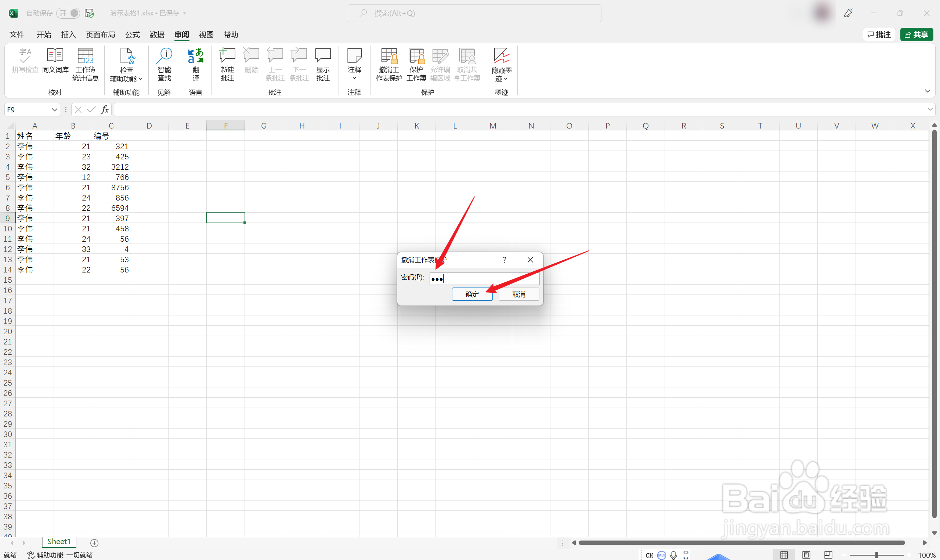940x560 pixels.
Task: Click the Share (共享) button
Action: click(x=916, y=35)
